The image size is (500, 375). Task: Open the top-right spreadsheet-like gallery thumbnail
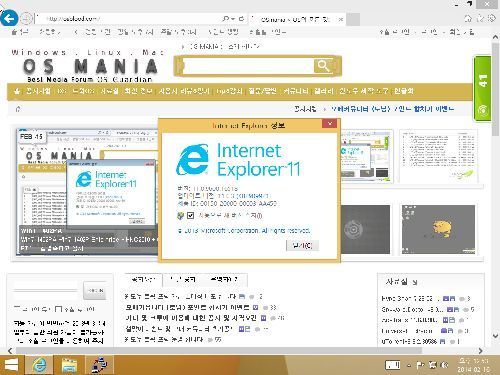[438, 156]
